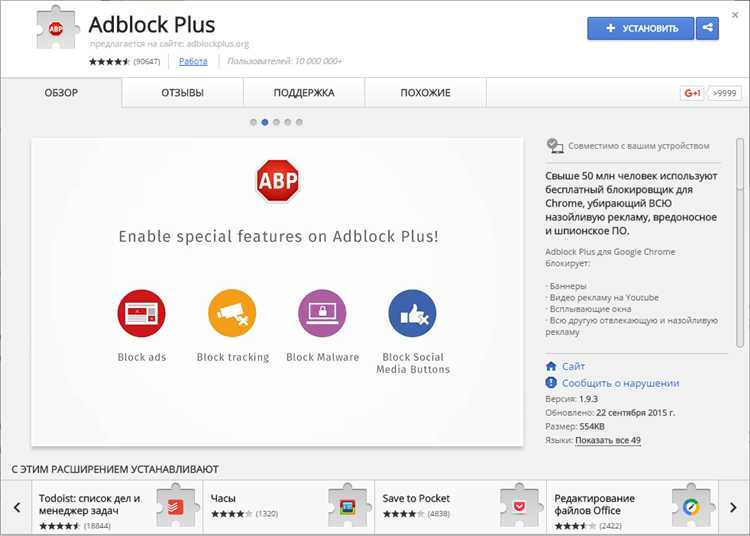Viewport: 750px width, 536px height.
Task: Open the Сайт link
Action: [573, 366]
